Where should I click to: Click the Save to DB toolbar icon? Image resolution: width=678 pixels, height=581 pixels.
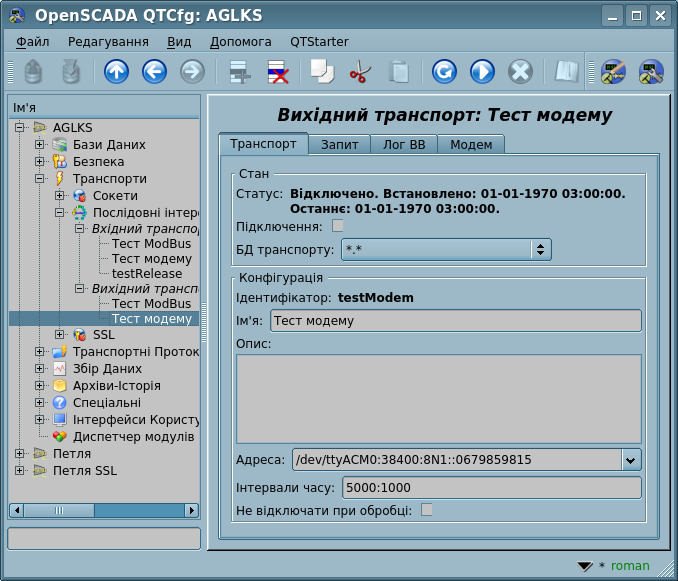(x=71, y=72)
